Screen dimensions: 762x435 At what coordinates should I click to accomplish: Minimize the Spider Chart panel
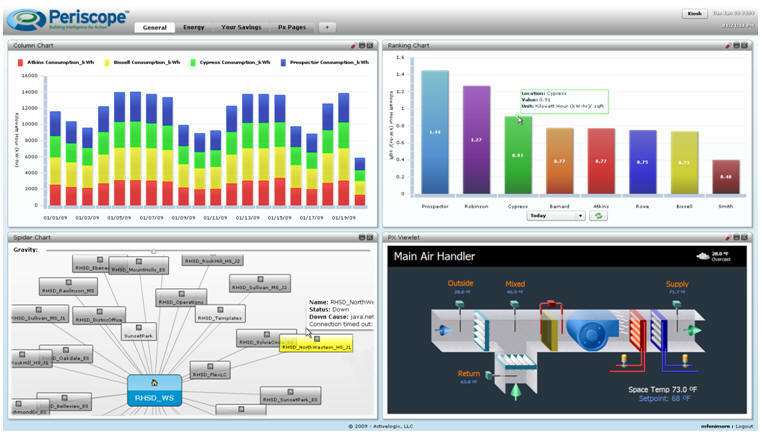coord(362,238)
